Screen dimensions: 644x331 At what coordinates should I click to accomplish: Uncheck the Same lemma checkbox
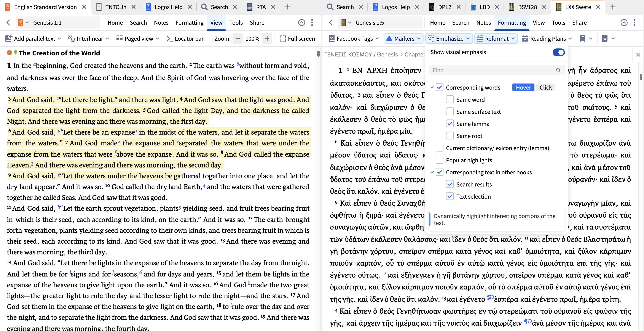click(x=450, y=124)
